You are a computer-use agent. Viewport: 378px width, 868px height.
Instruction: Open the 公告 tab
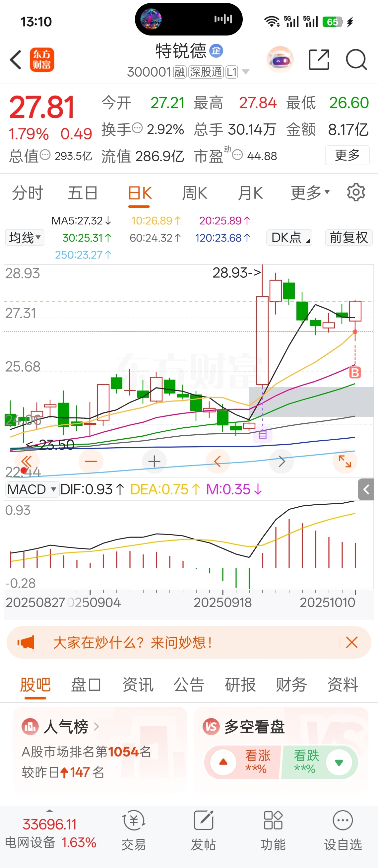tap(189, 685)
